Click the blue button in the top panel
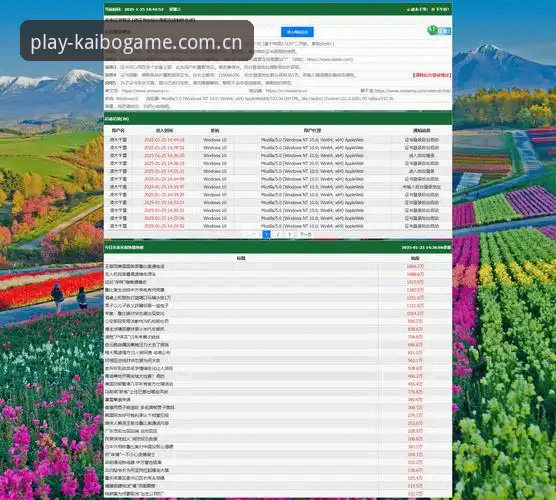556x500 pixels. click(297, 32)
